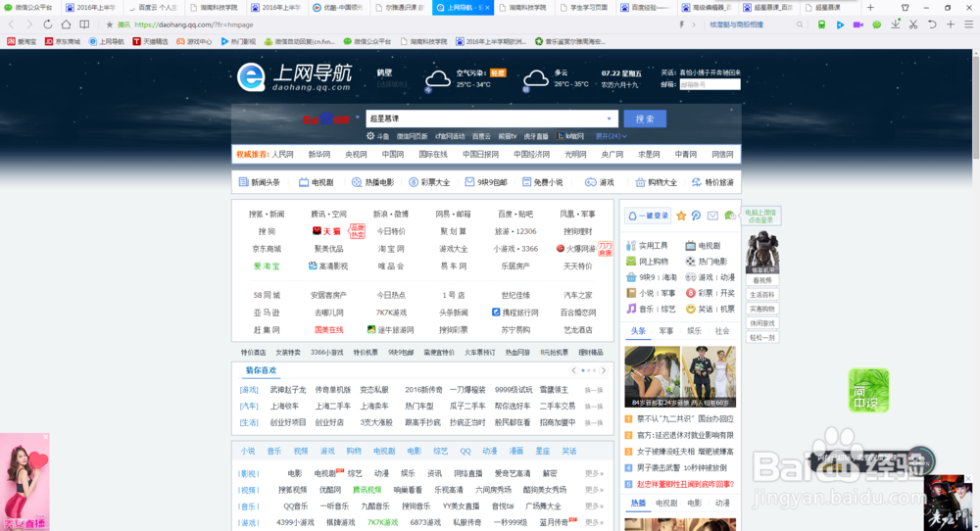This screenshot has width=980, height=531.
Task: Click the purple video camera toolbar icon
Action: 858,24
